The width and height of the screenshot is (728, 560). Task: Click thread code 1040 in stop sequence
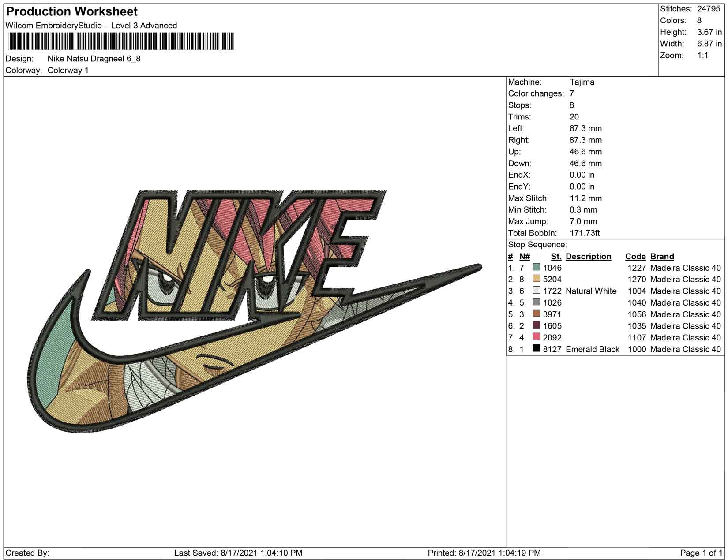637,303
